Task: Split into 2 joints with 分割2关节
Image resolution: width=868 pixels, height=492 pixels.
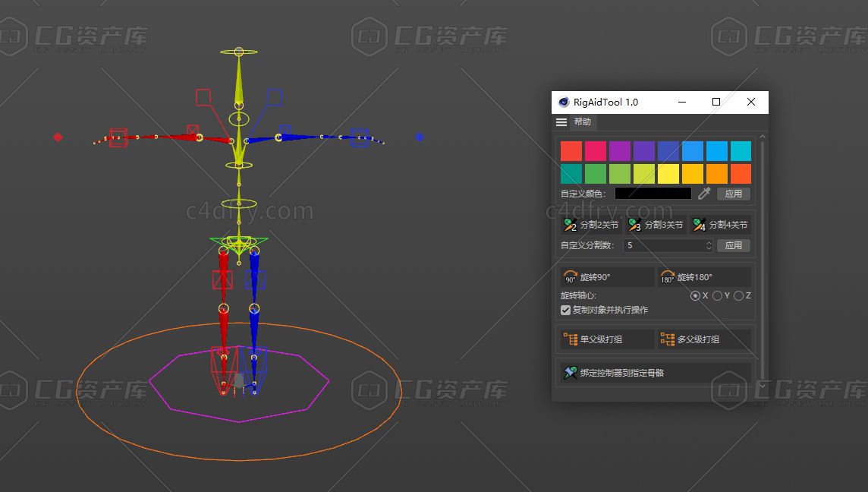Action: tap(591, 225)
